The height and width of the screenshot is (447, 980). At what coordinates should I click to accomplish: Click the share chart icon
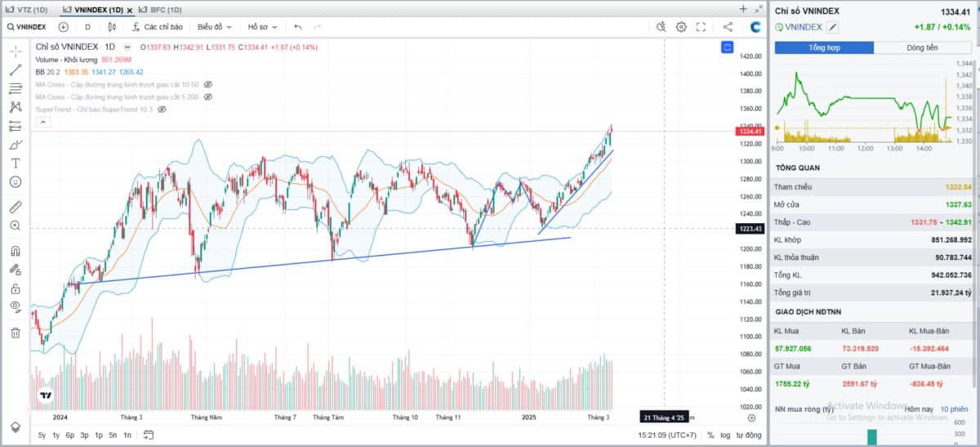[x=728, y=27]
